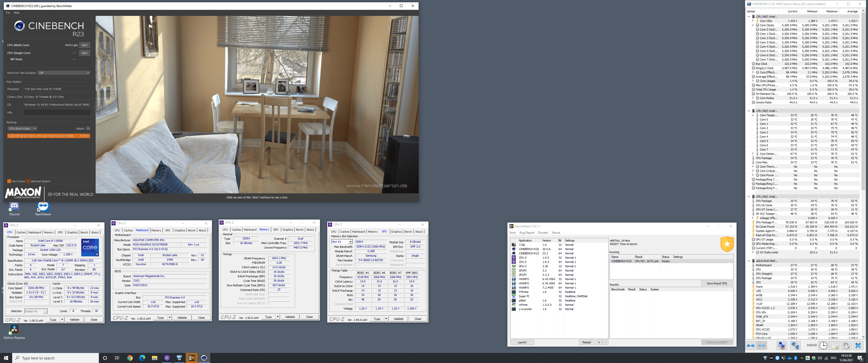Click CINEBENCH R20 icon in BenchMate list
This screenshot has height=363, width=868.
(x=513, y=249)
